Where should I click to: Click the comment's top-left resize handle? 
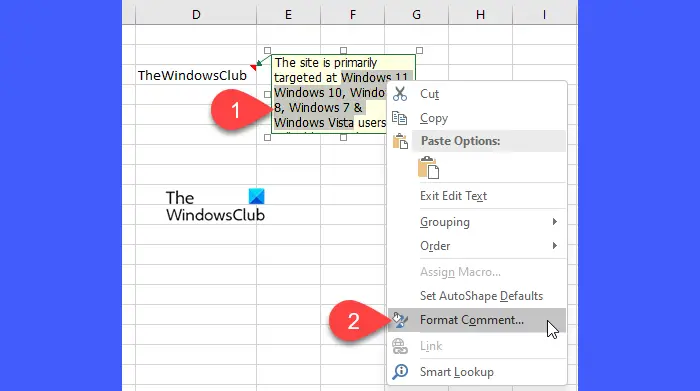pos(267,50)
